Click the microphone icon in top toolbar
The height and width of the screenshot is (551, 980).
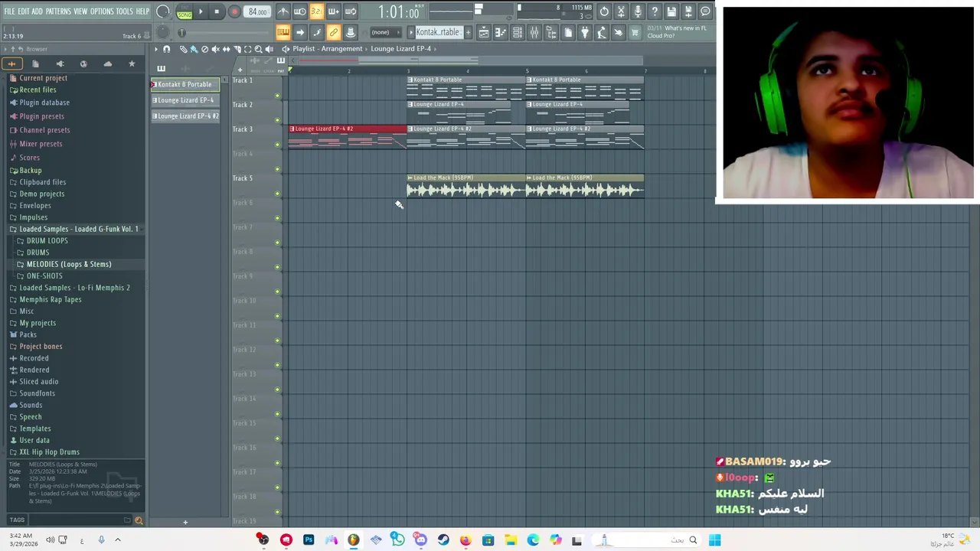coord(638,11)
